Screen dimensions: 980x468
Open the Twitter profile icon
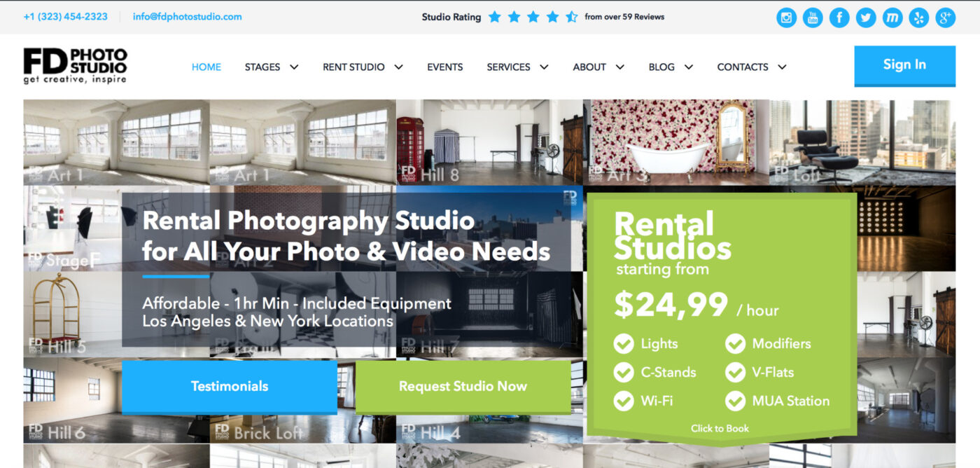coord(866,18)
